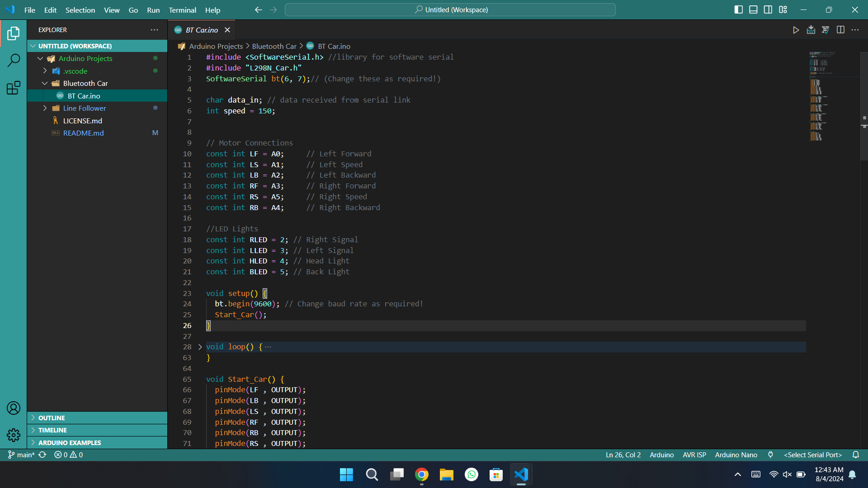Unfold the collapsed loop() function
The height and width of the screenshot is (488, 868).
click(200, 347)
